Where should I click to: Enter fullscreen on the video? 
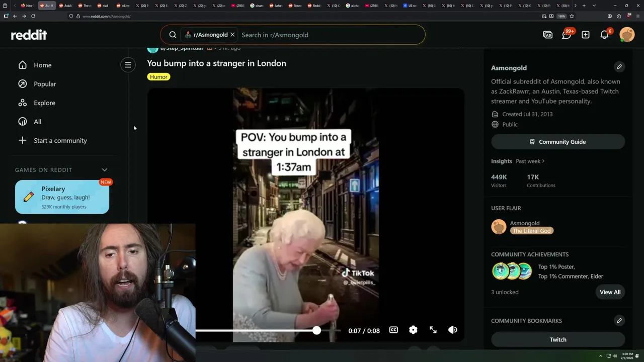point(433,330)
